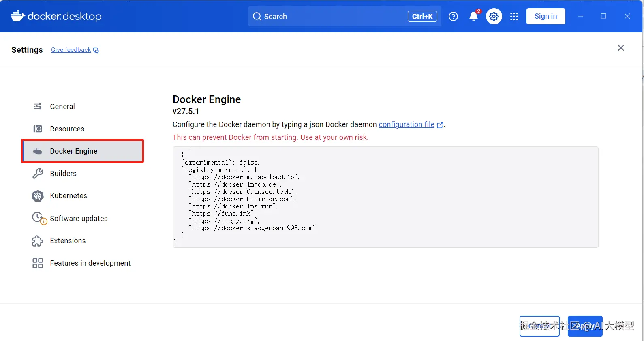Click the magnifier icon in search bar
The width and height of the screenshot is (644, 341).
[x=257, y=16]
